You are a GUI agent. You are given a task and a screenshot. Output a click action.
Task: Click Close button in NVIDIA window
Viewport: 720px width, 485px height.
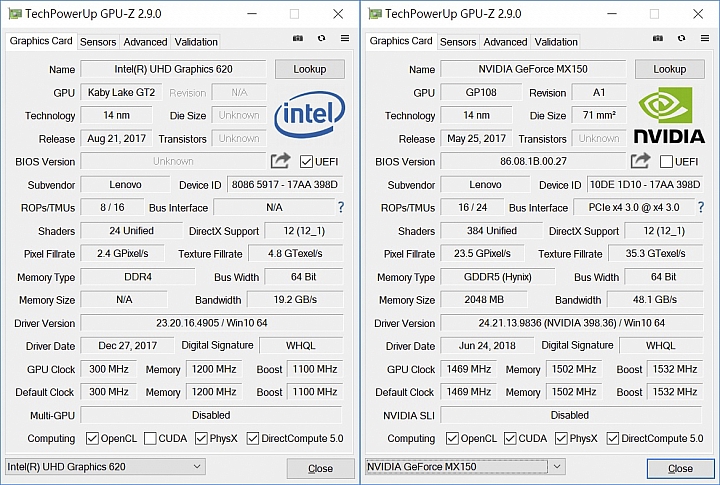coord(681,468)
